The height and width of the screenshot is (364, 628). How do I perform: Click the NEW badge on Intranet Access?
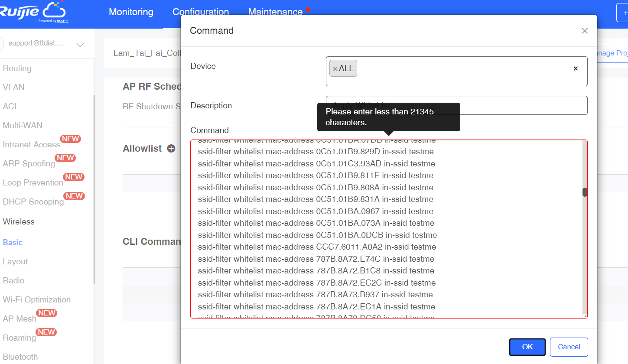click(x=70, y=139)
